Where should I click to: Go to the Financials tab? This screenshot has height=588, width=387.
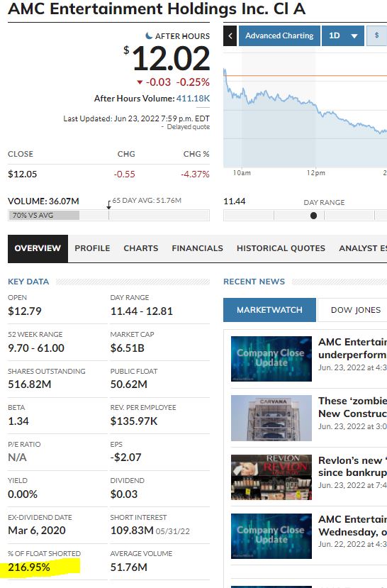pyautogui.click(x=198, y=248)
